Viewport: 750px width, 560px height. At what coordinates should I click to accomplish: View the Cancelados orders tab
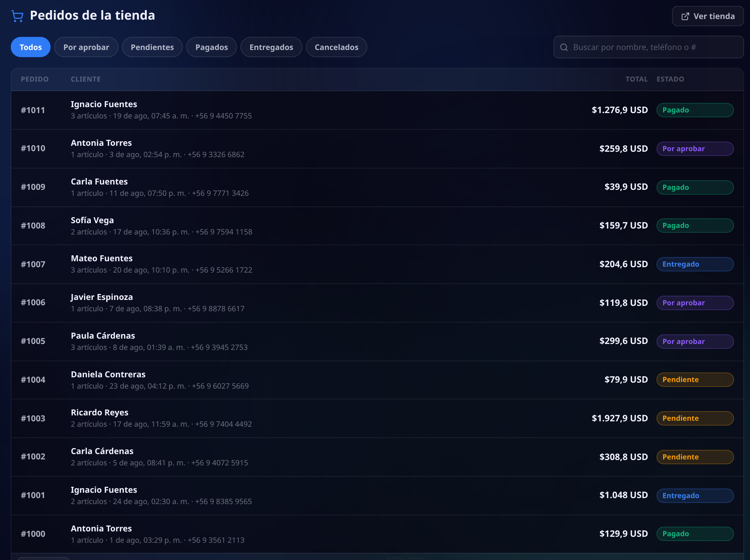[x=336, y=47]
